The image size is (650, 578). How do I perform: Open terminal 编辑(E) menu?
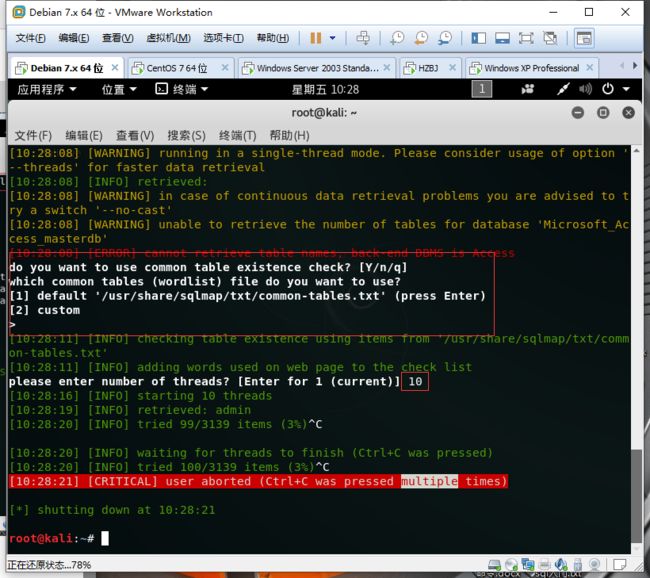coord(84,136)
